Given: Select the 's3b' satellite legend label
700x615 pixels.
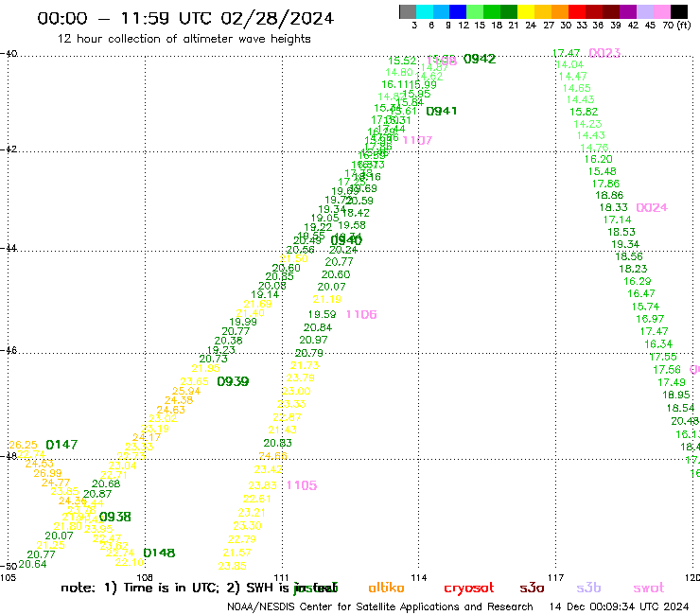Looking at the screenshot, I should 588,589.
